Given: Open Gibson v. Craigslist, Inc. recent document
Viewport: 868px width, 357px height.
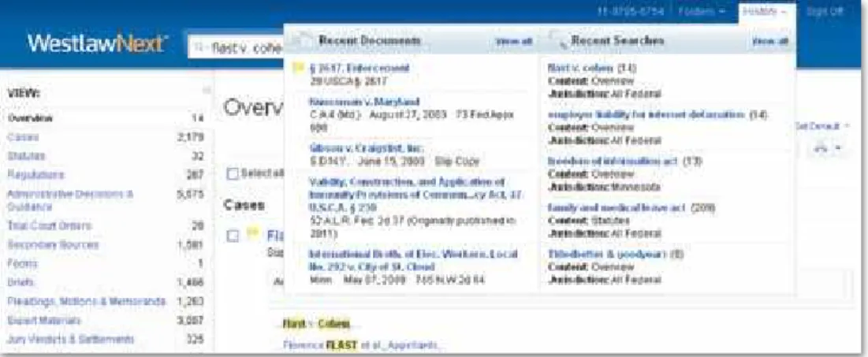Looking at the screenshot, I should 366,148.
